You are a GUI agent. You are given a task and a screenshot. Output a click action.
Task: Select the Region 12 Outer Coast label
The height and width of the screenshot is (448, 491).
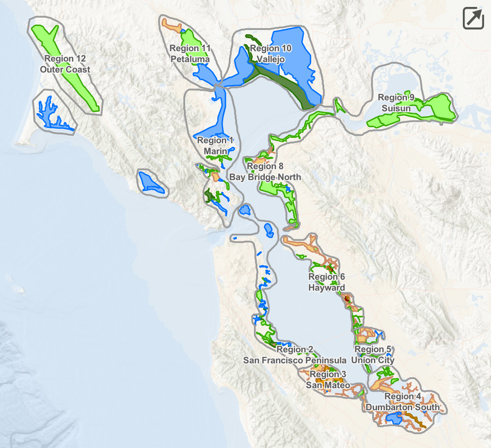65,64
